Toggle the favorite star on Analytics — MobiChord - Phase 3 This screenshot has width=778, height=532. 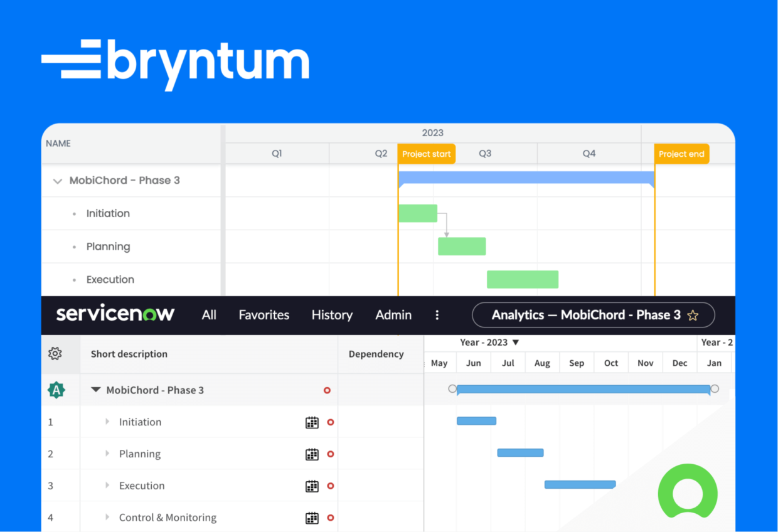(x=693, y=316)
